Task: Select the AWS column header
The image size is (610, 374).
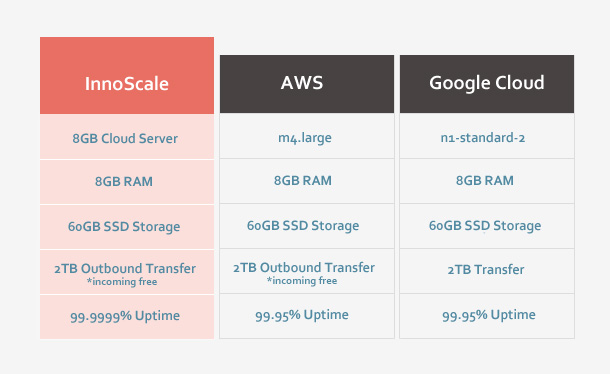Action: click(x=307, y=84)
